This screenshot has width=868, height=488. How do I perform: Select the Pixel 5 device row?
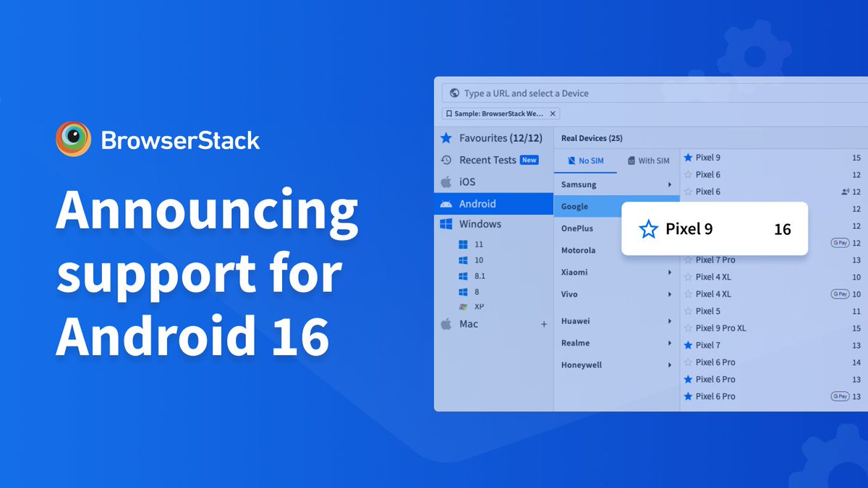click(773, 311)
